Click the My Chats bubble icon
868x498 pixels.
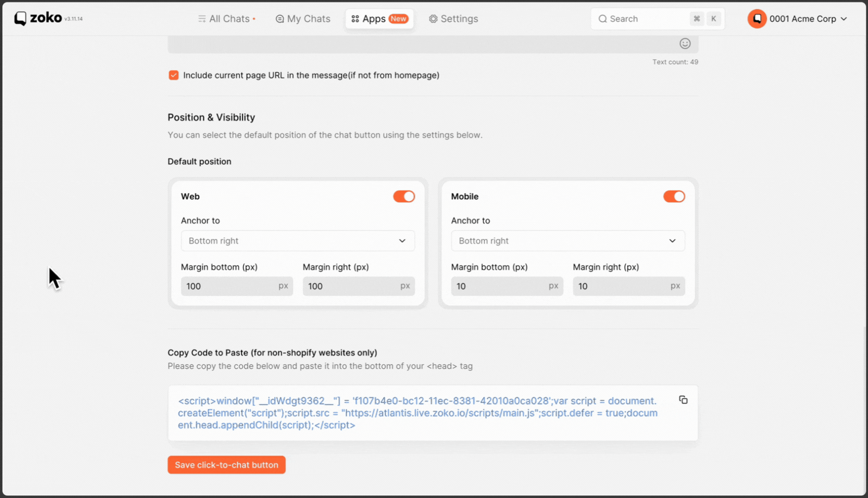point(280,19)
